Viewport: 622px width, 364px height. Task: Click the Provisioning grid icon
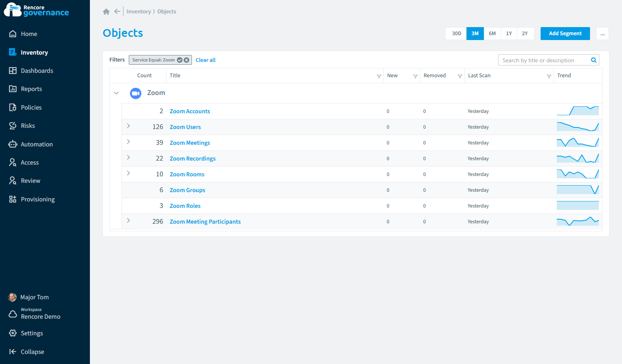coord(13,199)
